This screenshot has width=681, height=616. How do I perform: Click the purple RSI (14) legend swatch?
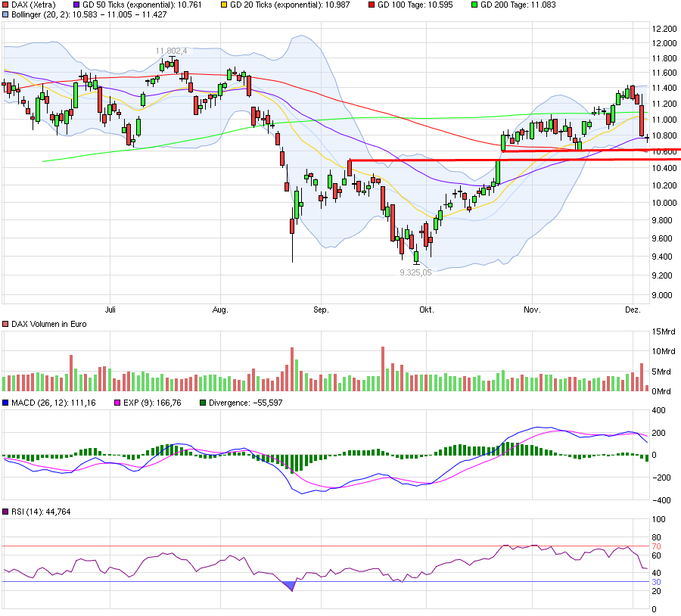(5, 512)
